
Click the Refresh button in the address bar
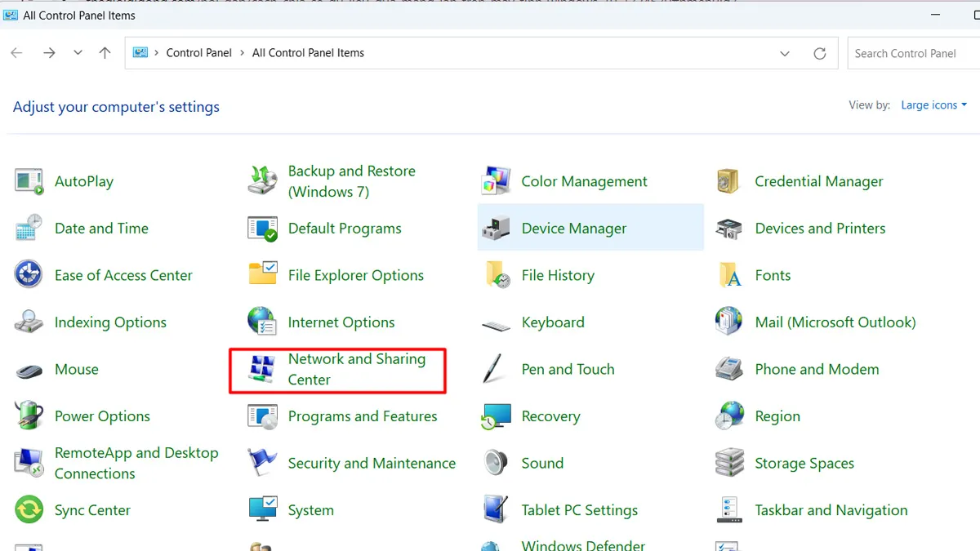[820, 52]
